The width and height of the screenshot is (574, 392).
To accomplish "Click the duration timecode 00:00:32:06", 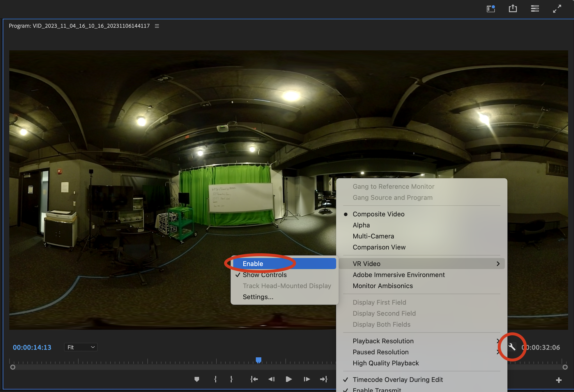I will click(541, 347).
